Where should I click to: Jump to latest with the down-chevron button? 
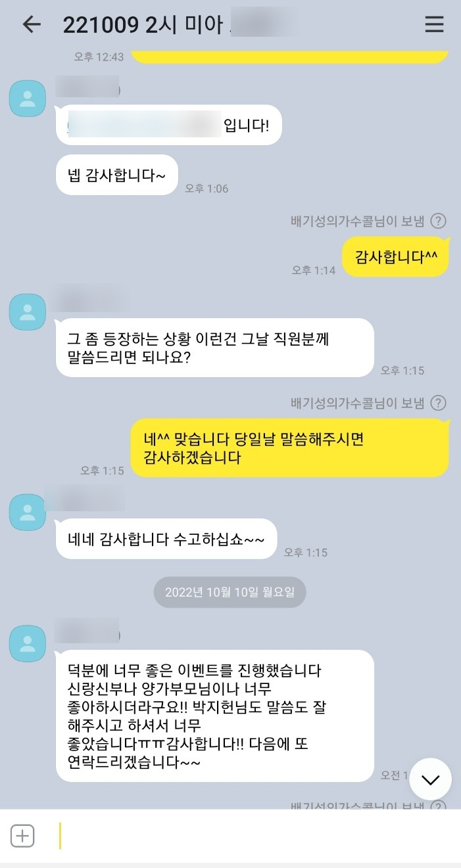click(x=430, y=779)
